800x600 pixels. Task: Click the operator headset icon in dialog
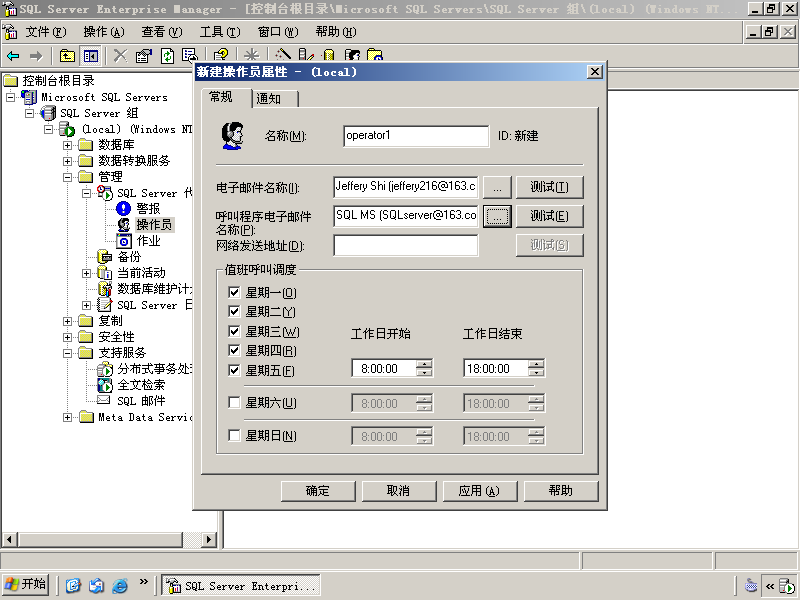[232, 135]
